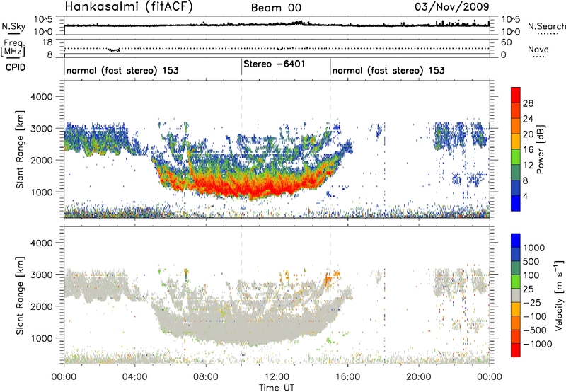Click the 08:00 time tick label

click(206, 377)
